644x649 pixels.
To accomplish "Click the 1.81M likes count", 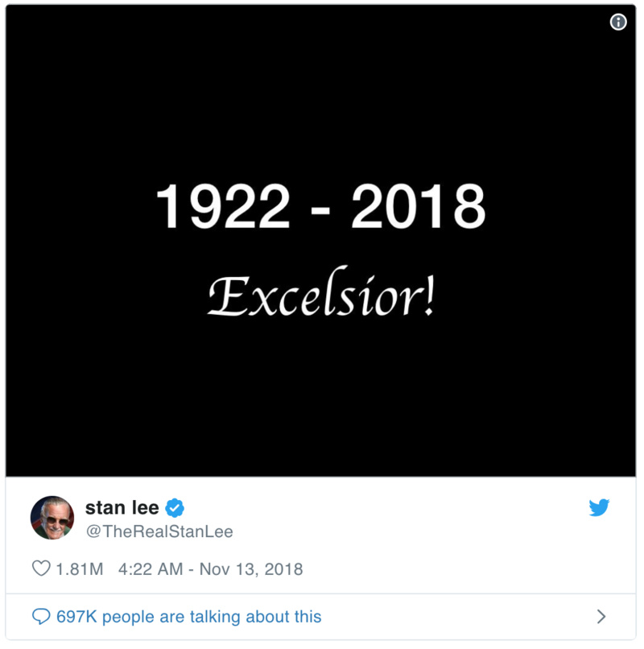I will click(79, 569).
